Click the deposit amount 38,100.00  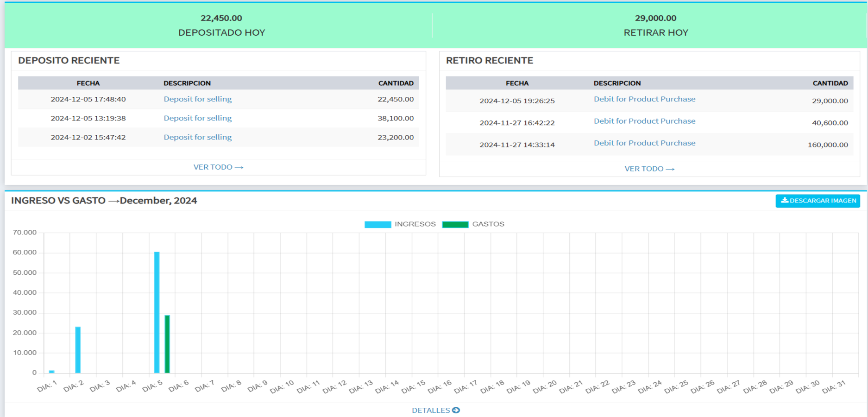396,118
